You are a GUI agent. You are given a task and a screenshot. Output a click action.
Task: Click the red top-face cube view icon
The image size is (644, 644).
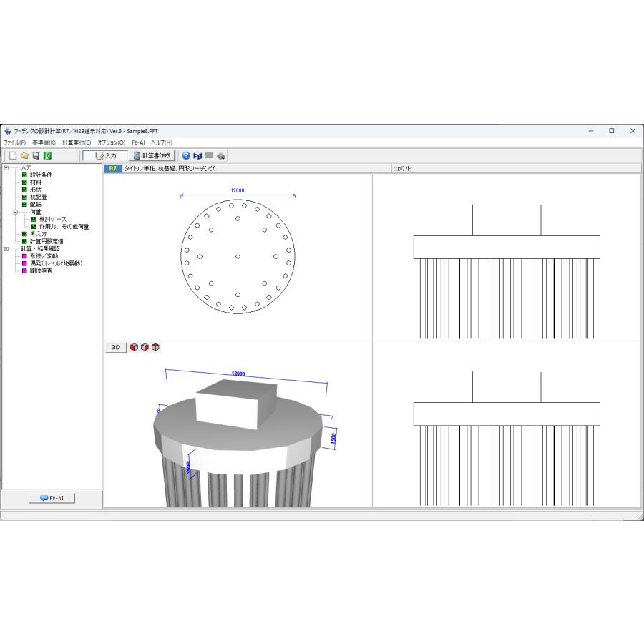click(x=155, y=347)
